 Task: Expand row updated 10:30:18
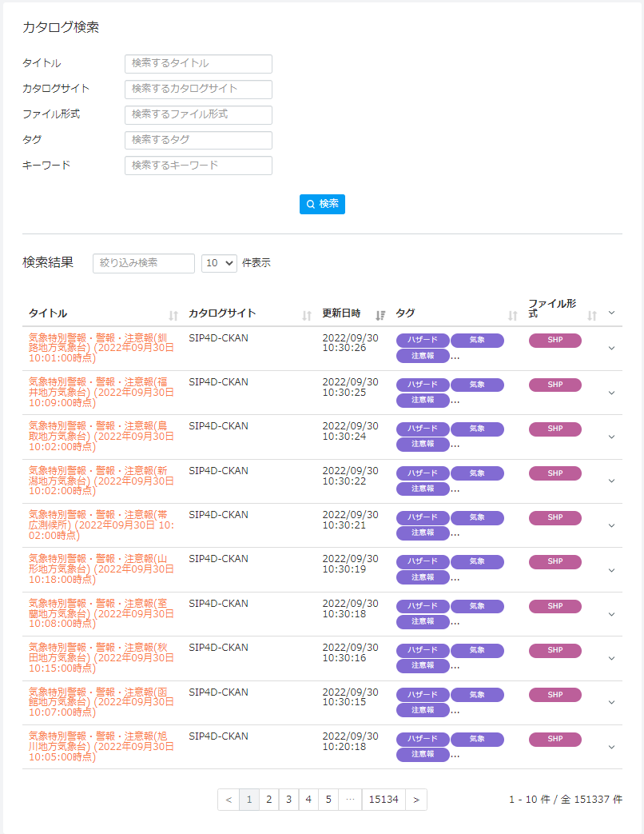611,614
